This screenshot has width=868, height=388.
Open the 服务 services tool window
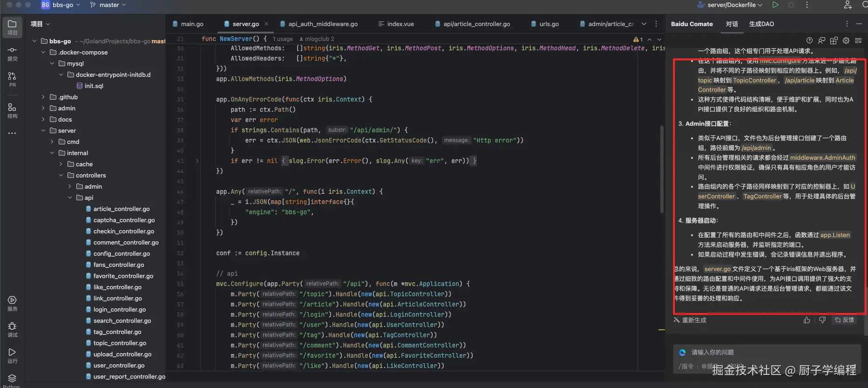pos(12,304)
